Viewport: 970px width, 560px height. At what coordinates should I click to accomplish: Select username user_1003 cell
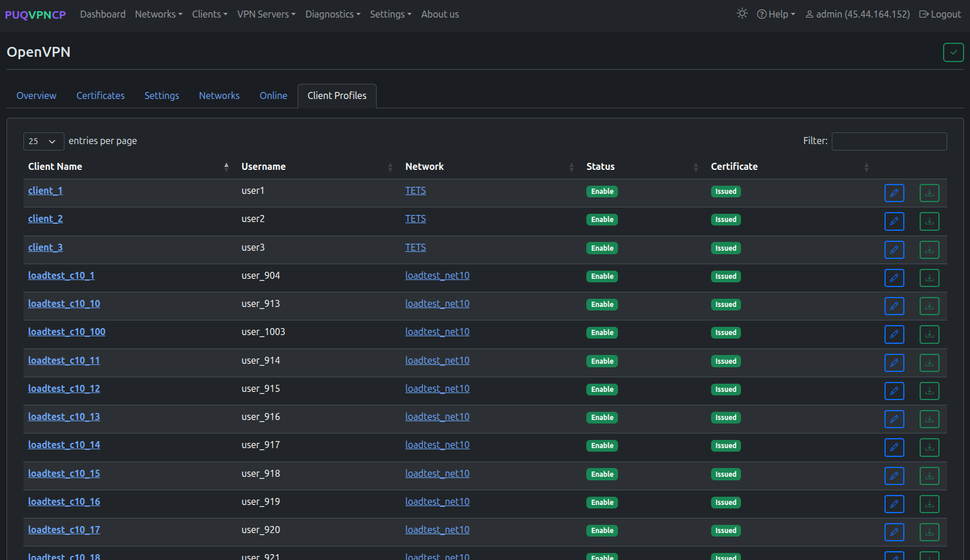tap(263, 332)
